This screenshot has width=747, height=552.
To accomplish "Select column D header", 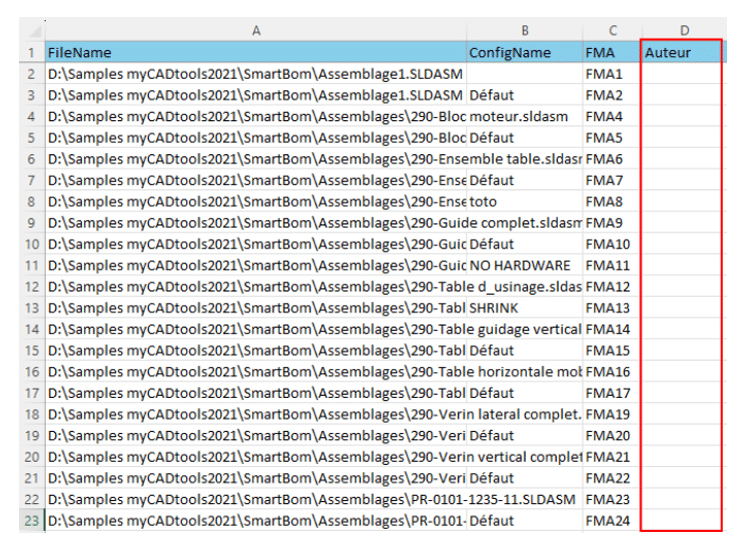I will (684, 30).
